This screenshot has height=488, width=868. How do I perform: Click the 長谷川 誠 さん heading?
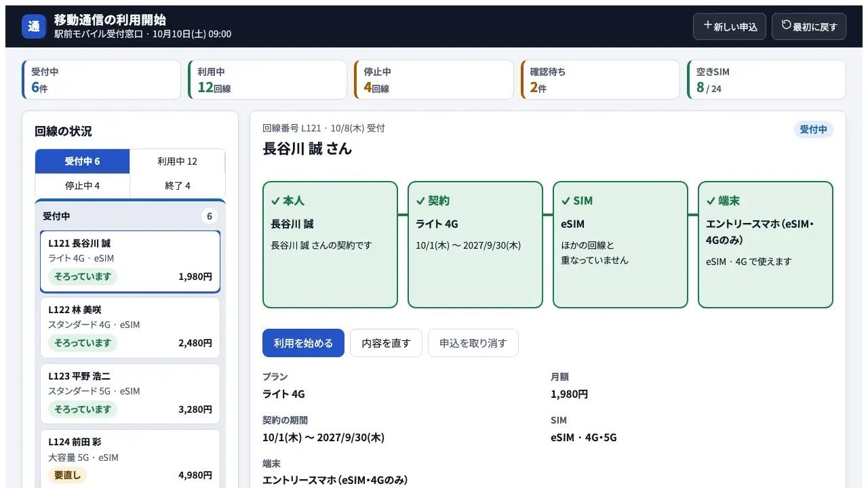click(x=307, y=148)
